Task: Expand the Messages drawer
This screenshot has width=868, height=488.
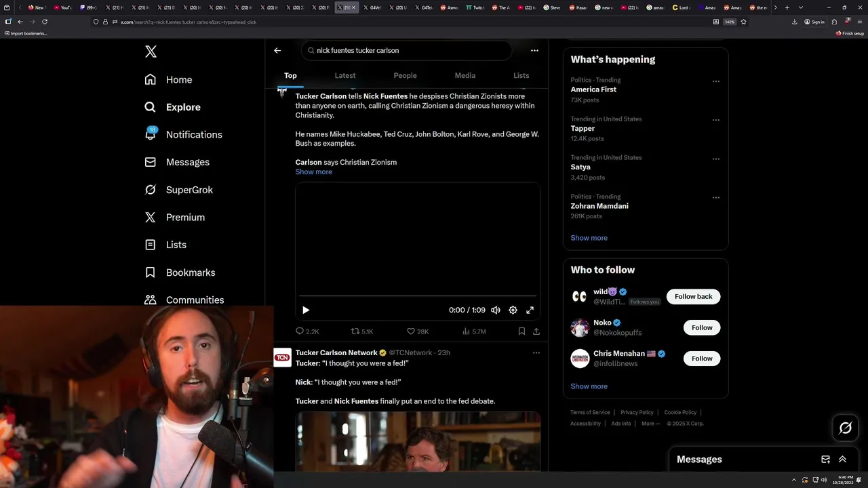Action: [842, 460]
